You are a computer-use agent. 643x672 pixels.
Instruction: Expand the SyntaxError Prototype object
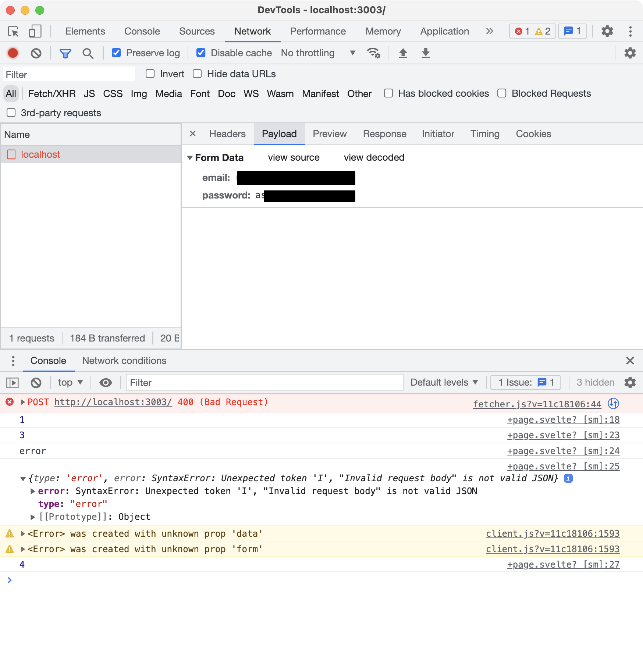[33, 516]
